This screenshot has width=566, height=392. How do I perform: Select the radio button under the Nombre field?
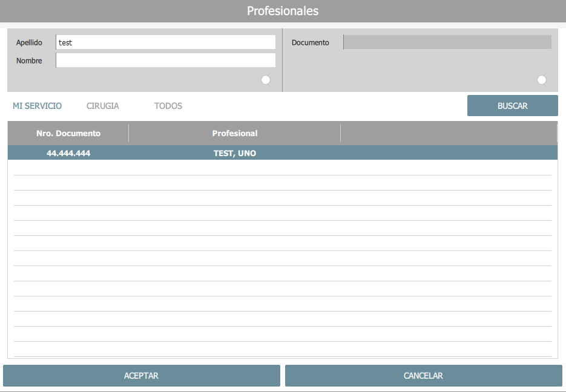point(265,80)
